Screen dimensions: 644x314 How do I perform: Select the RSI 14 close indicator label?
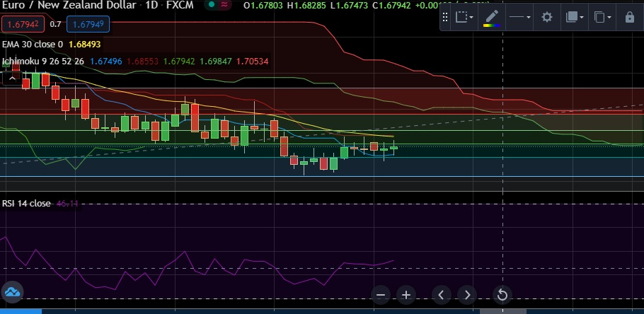(26, 204)
